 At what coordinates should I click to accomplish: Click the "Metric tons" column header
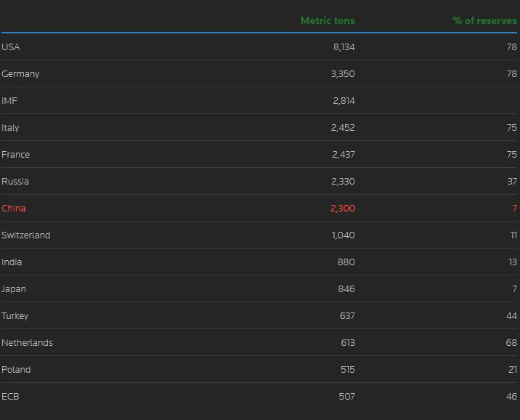click(328, 20)
